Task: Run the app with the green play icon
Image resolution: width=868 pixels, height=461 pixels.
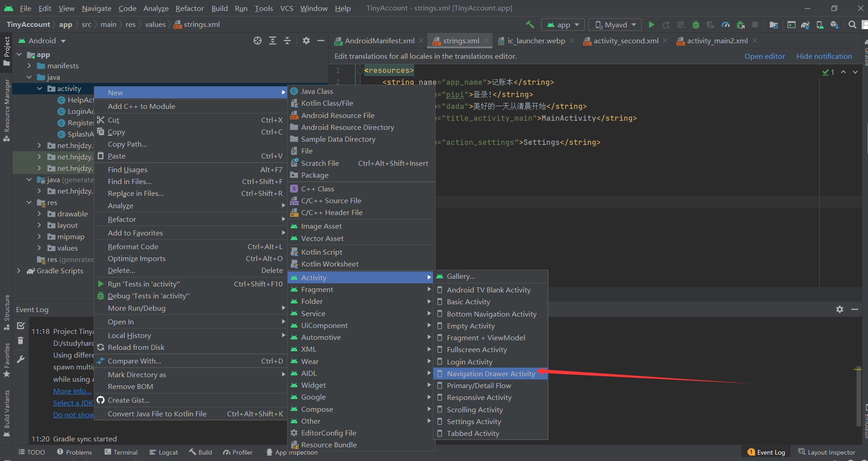Action: 651,25
